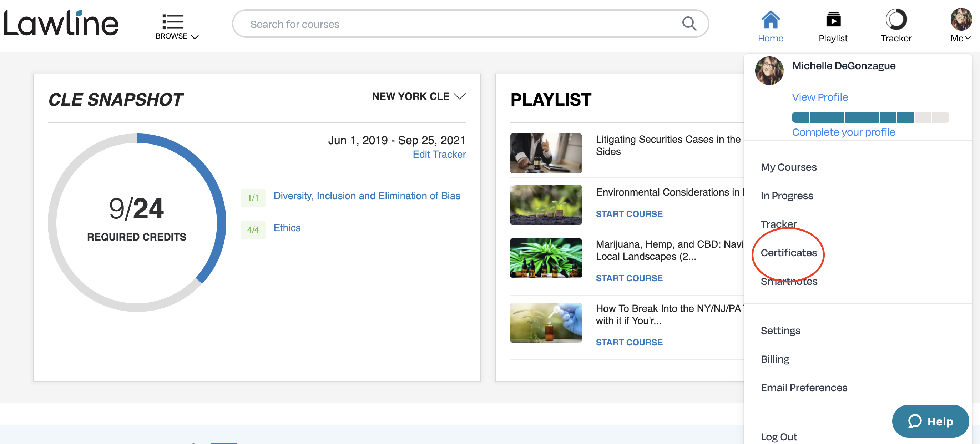The height and width of the screenshot is (444, 980).
Task: Click the Me avatar in the header
Action: coord(961,19)
